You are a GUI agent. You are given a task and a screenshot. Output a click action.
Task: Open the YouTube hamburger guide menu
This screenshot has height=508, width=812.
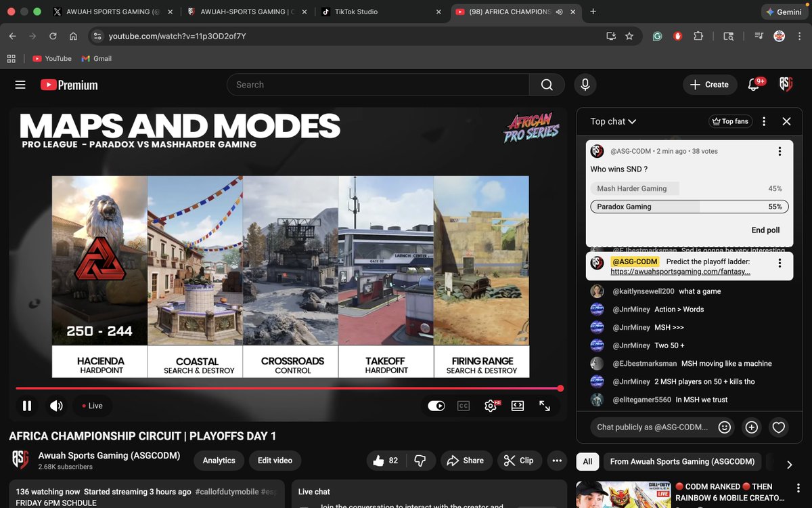pos(20,85)
